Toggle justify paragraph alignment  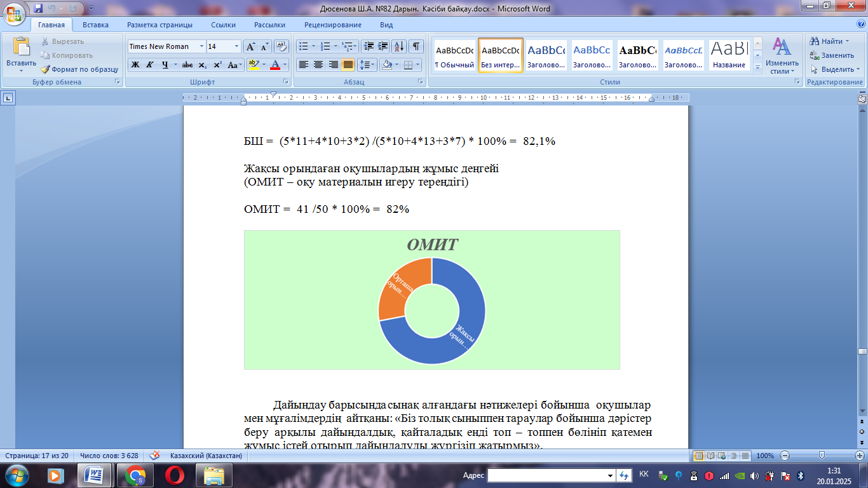tap(348, 65)
